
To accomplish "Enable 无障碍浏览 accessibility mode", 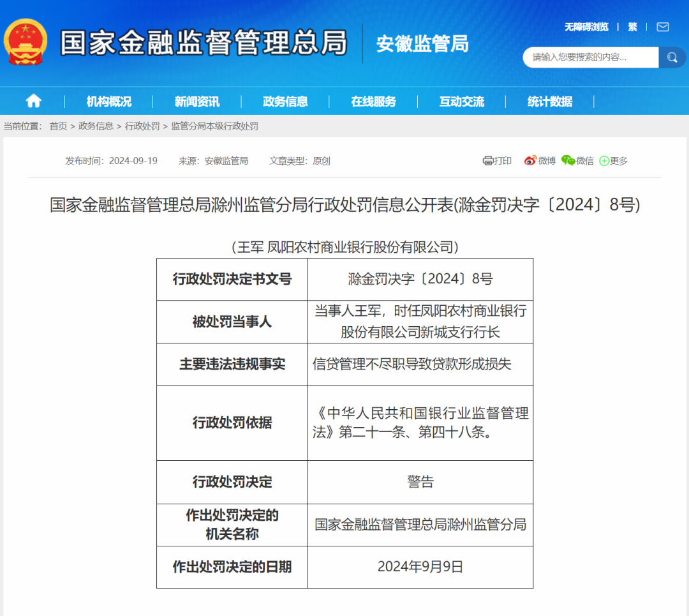I will (586, 27).
